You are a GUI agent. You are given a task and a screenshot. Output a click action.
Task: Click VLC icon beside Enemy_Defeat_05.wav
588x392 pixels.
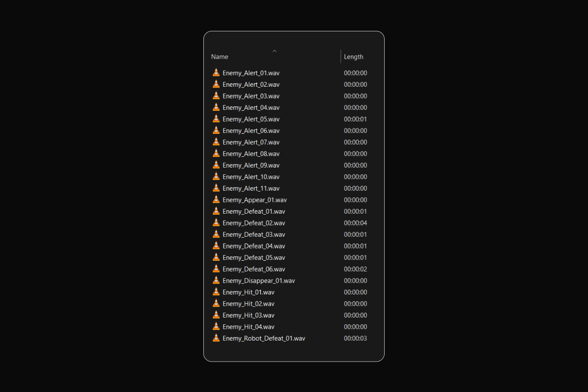click(x=216, y=257)
